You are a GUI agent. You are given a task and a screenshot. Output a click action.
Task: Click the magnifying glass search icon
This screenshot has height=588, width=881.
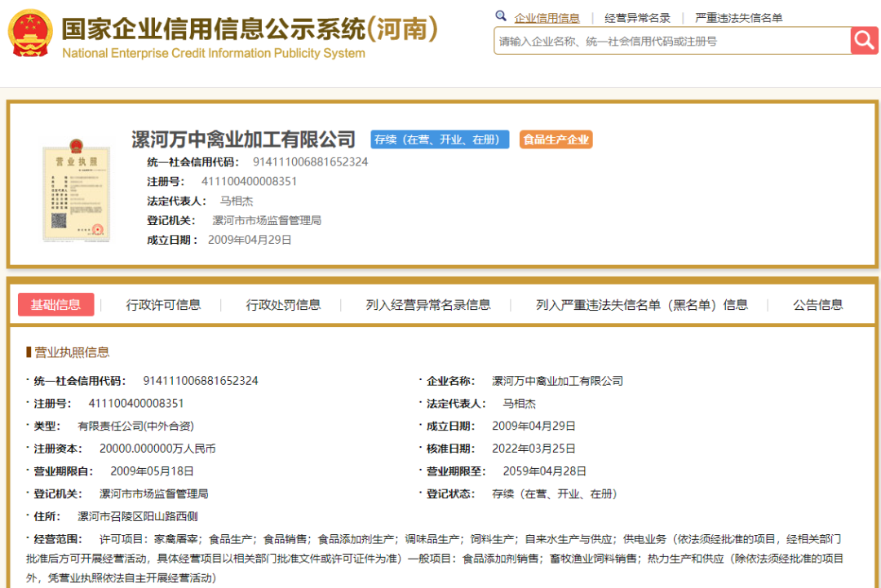pyautogui.click(x=864, y=40)
